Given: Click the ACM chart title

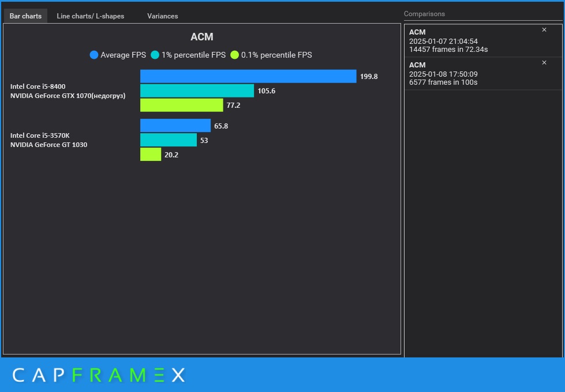Looking at the screenshot, I should point(202,37).
